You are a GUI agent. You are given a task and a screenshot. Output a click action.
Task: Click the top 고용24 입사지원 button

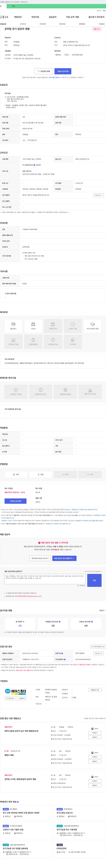coord(63,71)
